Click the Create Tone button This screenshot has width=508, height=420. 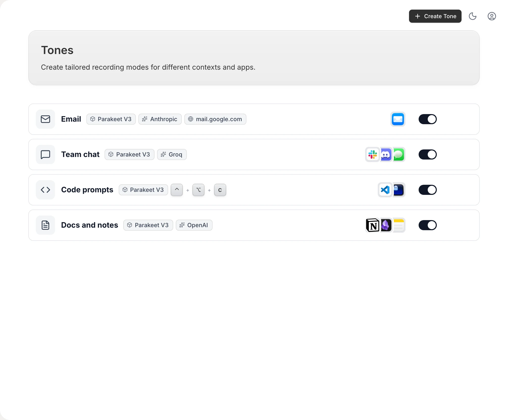[435, 16]
